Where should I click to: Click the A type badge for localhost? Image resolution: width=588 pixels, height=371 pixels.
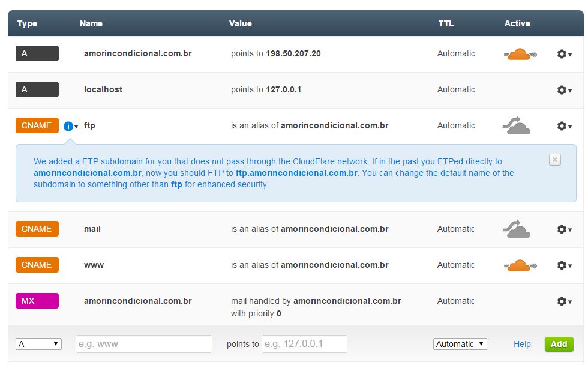(x=37, y=89)
